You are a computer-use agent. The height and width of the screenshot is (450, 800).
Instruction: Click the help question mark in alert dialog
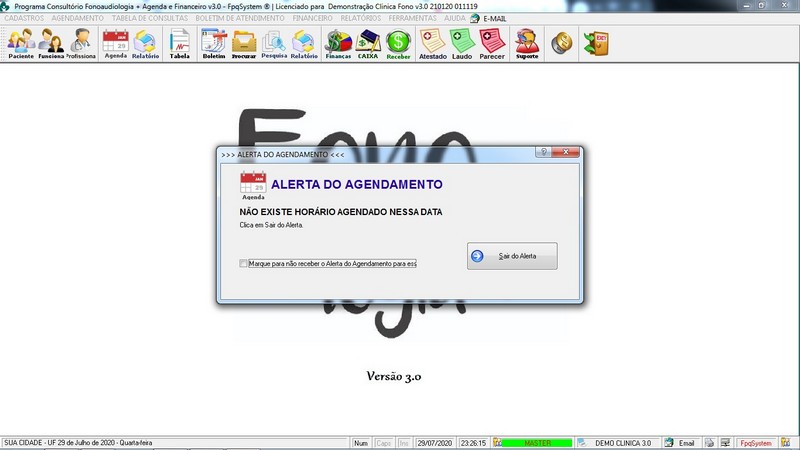tap(543, 152)
